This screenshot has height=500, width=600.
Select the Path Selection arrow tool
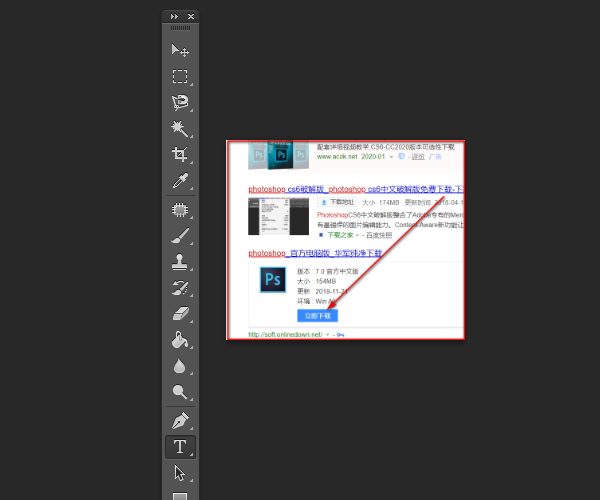[x=180, y=473]
